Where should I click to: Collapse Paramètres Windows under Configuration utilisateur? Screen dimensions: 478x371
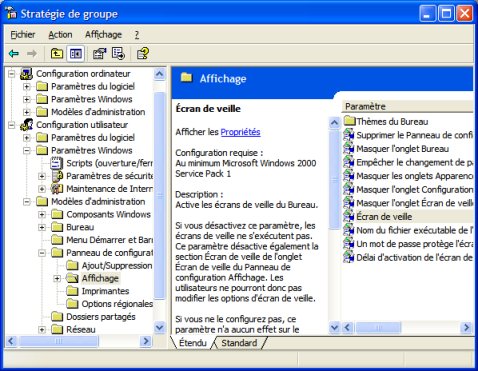coord(27,150)
